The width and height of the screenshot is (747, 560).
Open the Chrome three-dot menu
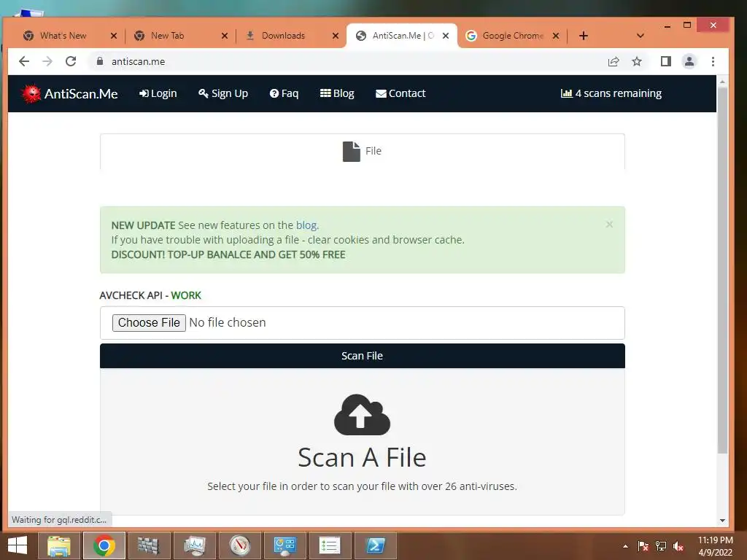713,61
